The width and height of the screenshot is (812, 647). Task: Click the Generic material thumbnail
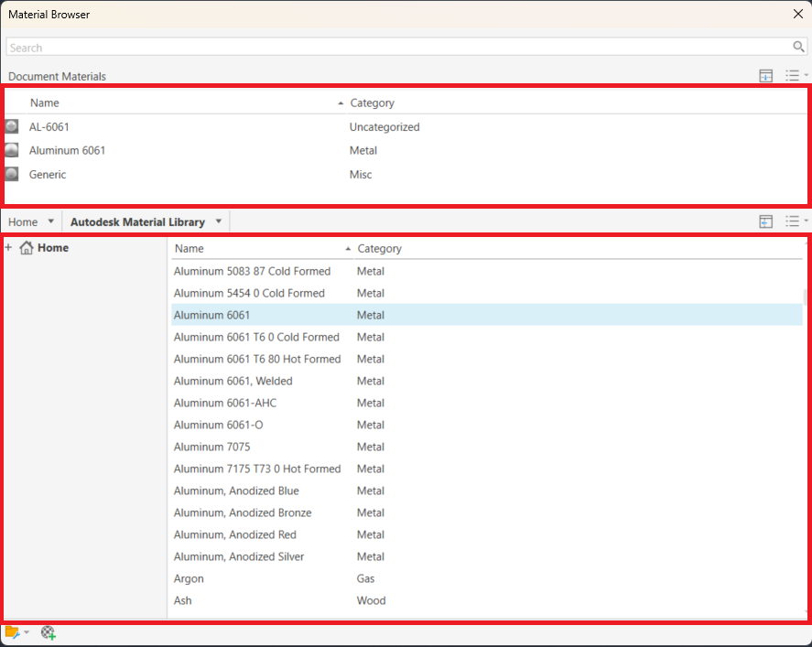pos(11,175)
